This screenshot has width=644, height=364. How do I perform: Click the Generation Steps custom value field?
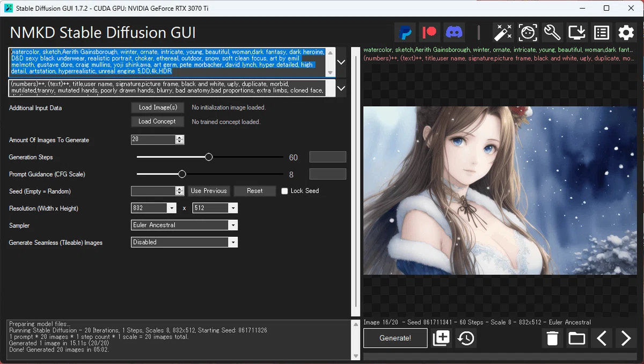[x=328, y=157]
